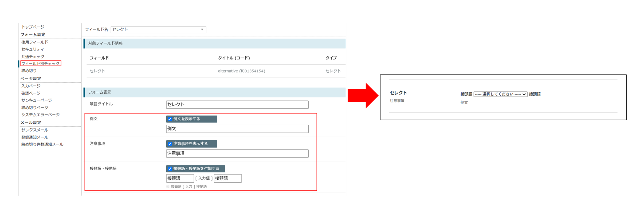The image size is (644, 209).
Task: Open 締め切り件数通知メール settings
Action: click(x=42, y=144)
